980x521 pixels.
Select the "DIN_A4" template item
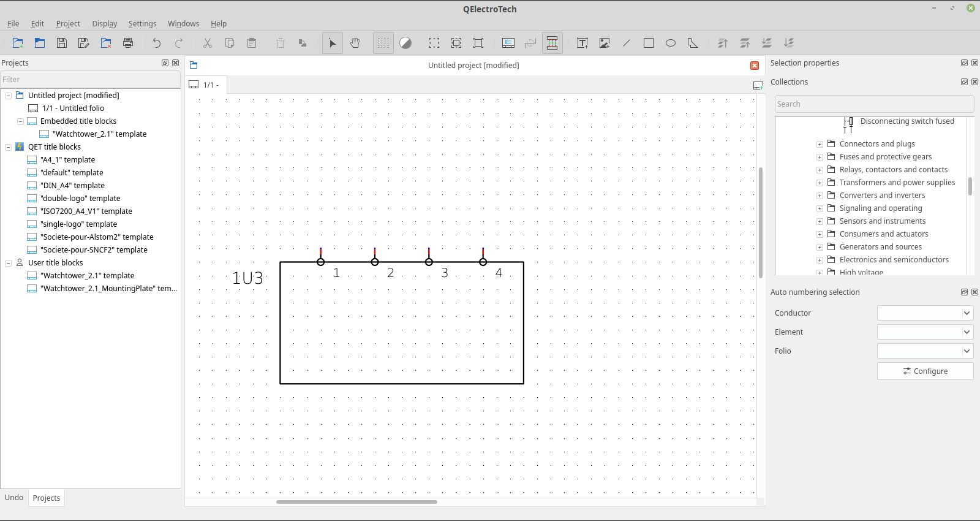click(72, 186)
